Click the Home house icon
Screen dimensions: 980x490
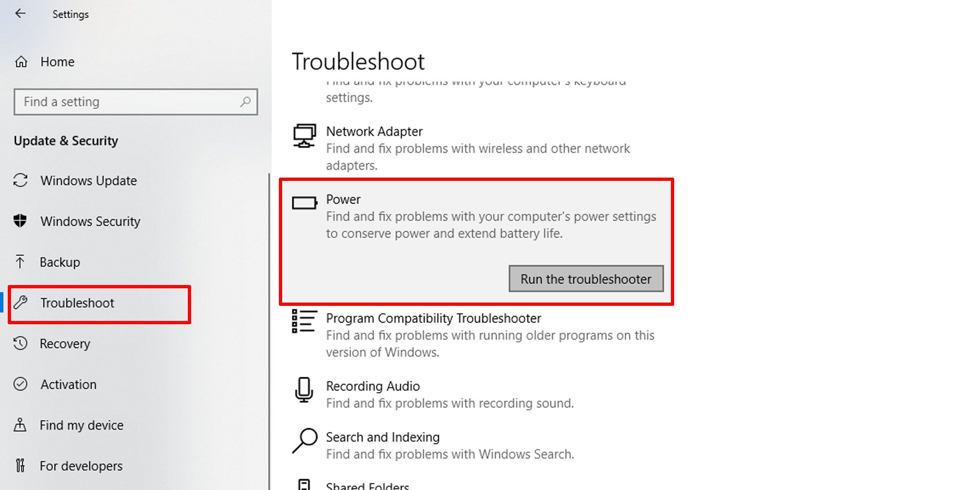[20, 62]
